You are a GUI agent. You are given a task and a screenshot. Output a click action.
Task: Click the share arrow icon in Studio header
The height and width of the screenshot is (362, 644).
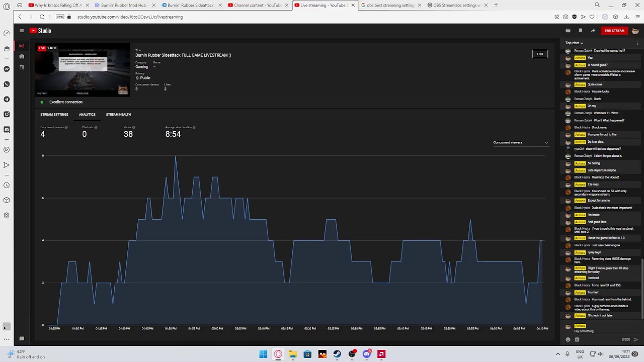click(x=593, y=31)
